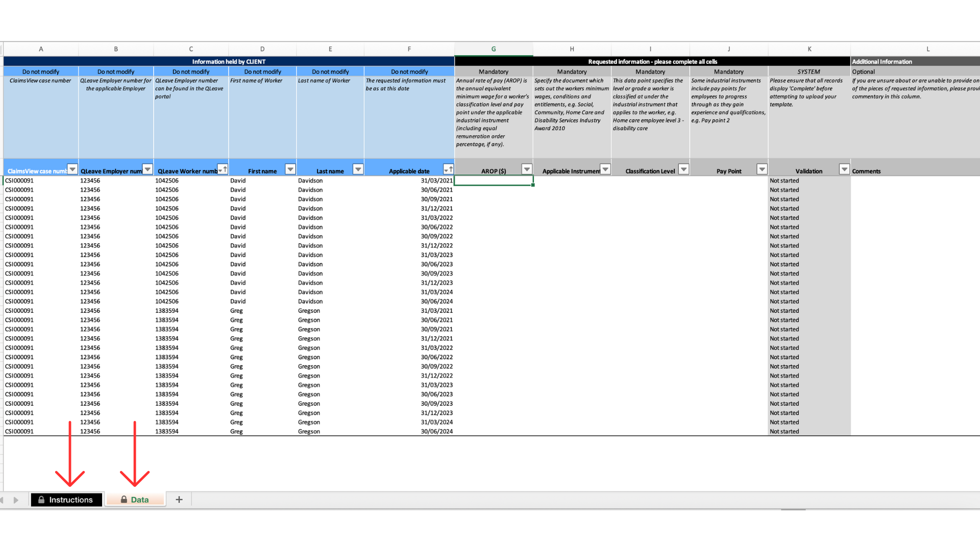Select employer number 123456 in first row
Screen dimensions: 980x551
pyautogui.click(x=116, y=181)
